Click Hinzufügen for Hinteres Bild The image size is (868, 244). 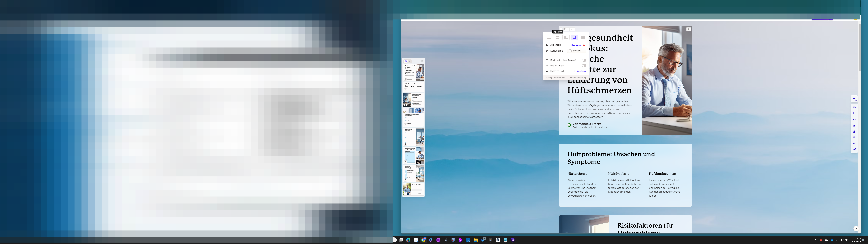(x=580, y=71)
